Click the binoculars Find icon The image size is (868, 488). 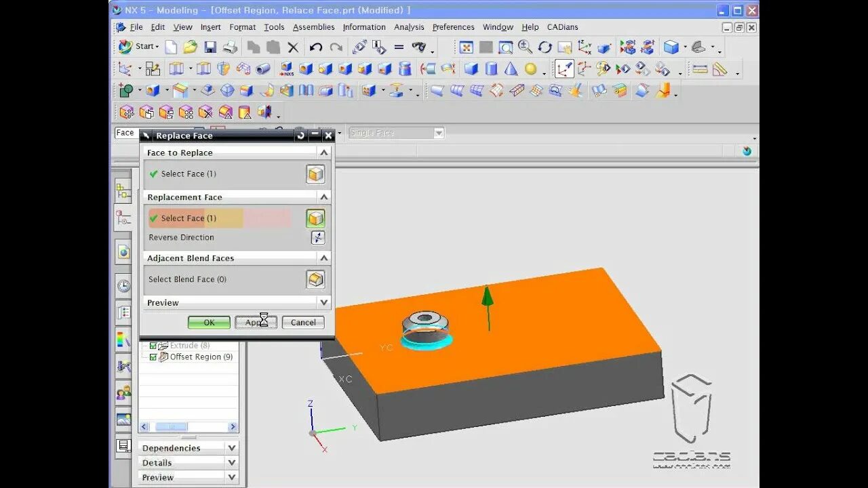420,47
